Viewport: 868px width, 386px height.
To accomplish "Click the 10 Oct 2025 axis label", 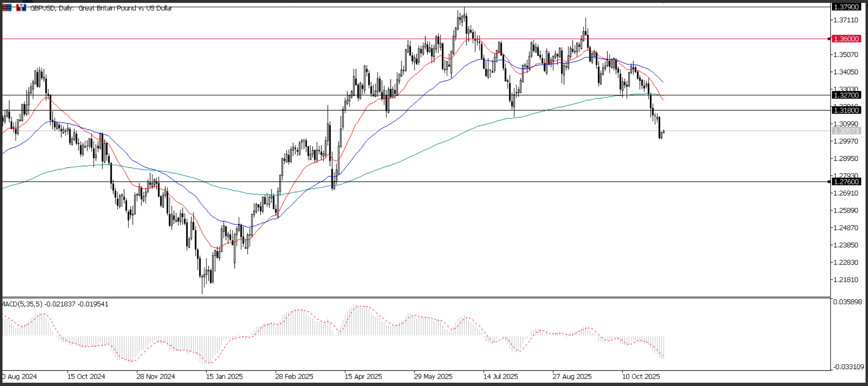I will (x=641, y=377).
